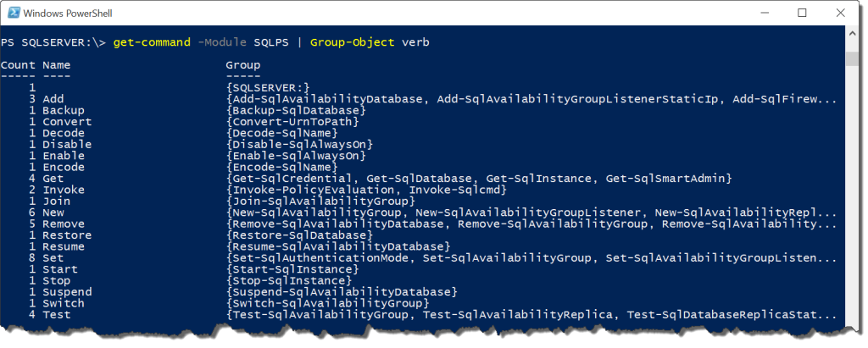Click the {SQLSERVER:} group entry
The width and height of the screenshot is (868, 348).
268,88
